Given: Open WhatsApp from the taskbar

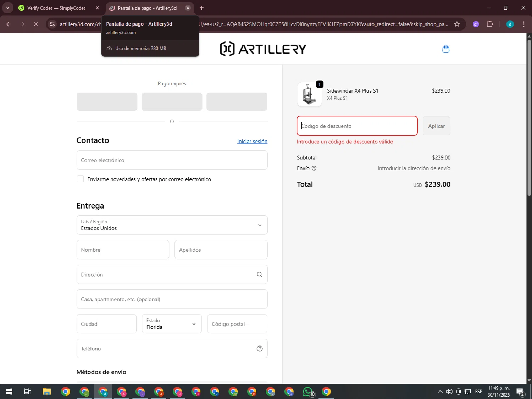Looking at the screenshot, I should pyautogui.click(x=308, y=392).
